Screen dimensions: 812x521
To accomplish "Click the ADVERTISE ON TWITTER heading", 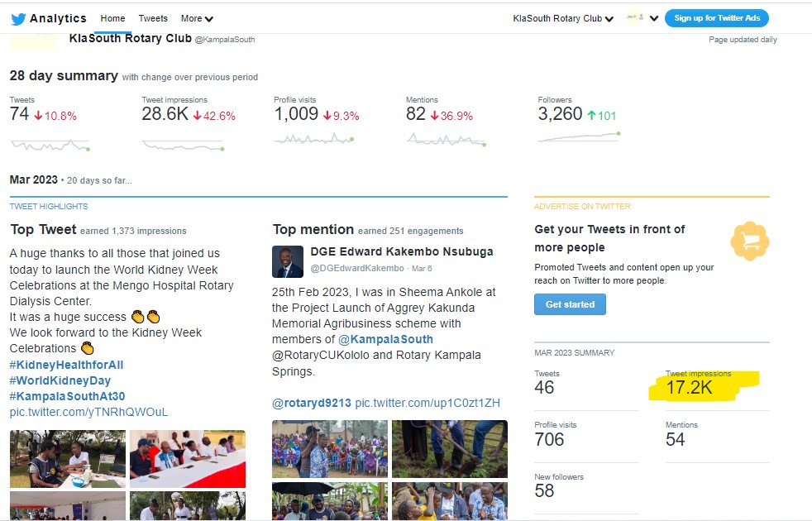I will (583, 206).
